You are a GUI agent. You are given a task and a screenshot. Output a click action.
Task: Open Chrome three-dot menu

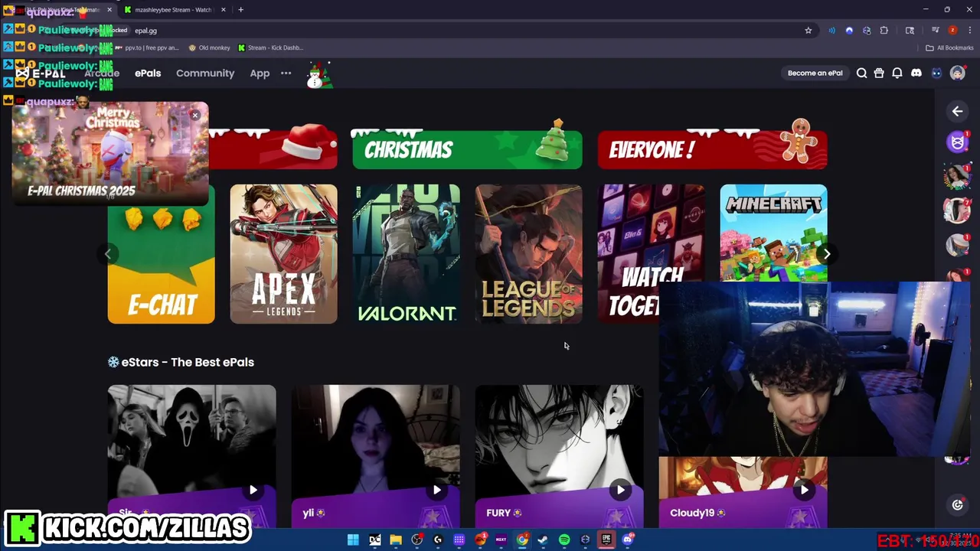pyautogui.click(x=970, y=31)
